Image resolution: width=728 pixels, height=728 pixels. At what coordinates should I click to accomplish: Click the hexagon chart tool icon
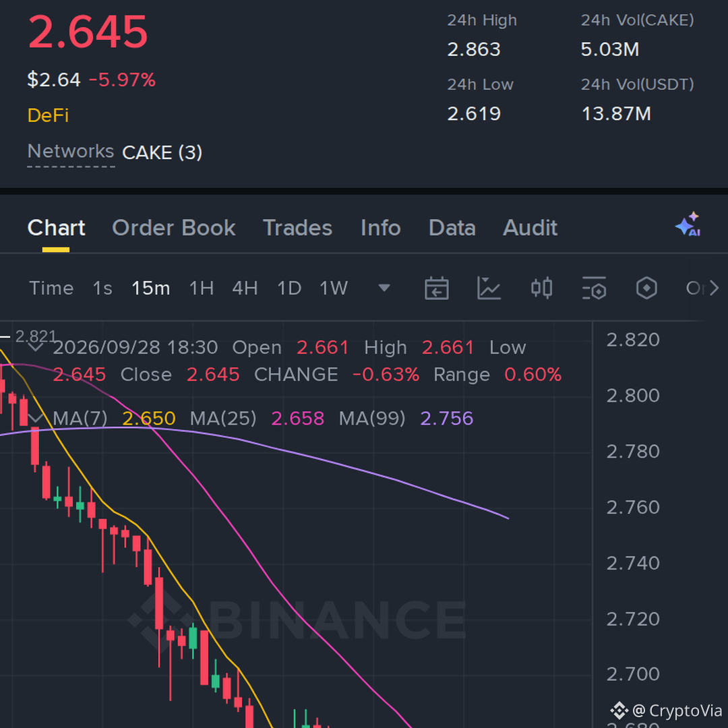646,289
